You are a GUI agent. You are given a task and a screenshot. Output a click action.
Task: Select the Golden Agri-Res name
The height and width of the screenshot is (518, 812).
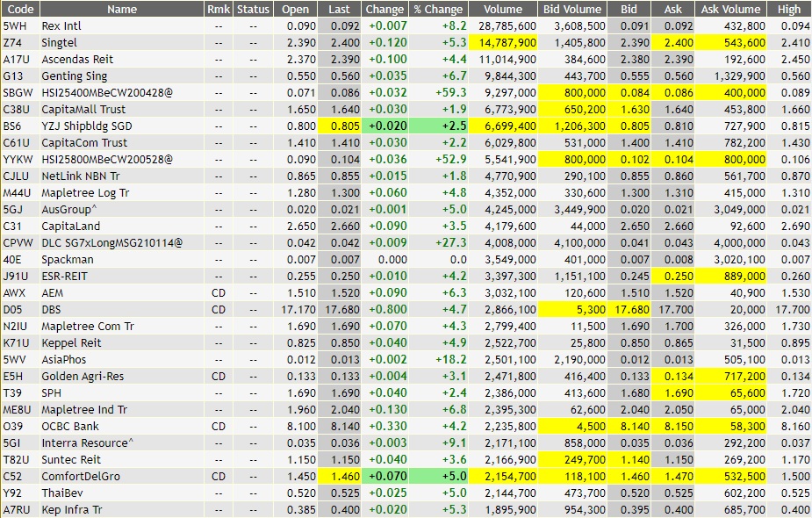pos(83,376)
